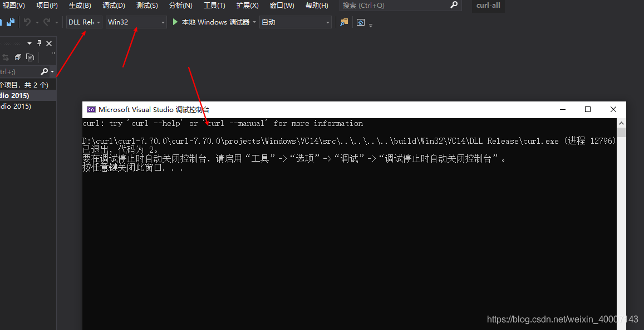The height and width of the screenshot is (330, 644).
Task: Click the 搜索 (Ctrl+Q) search box
Action: [400, 6]
